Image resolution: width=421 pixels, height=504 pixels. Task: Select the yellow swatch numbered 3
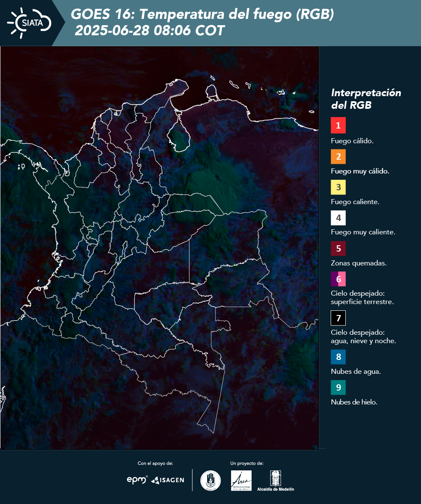(338, 187)
